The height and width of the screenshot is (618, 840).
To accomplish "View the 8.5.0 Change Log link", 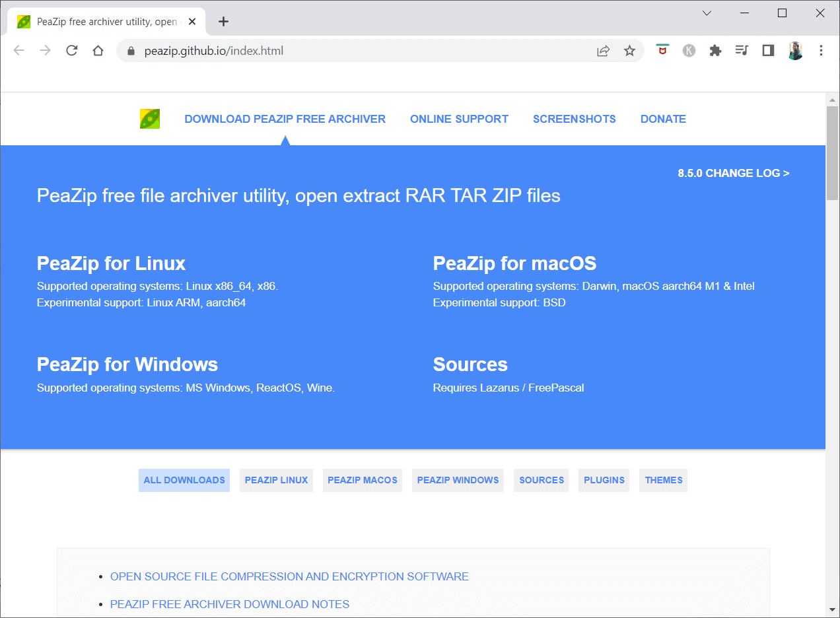I will coord(734,173).
